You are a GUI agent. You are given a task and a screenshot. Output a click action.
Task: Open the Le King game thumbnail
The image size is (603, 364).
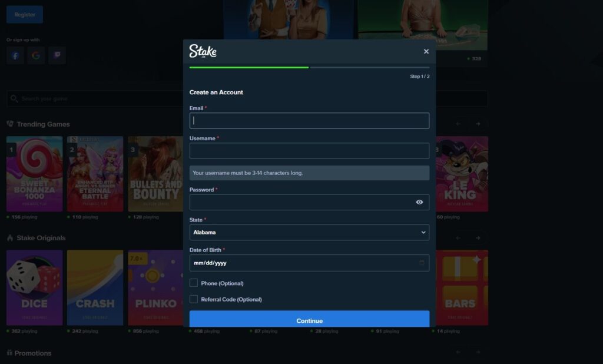click(x=462, y=174)
